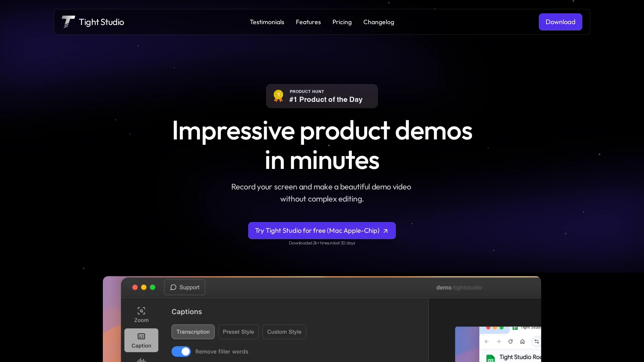The width and height of the screenshot is (644, 362).
Task: Click the green maximize dot in demo window
Action: [x=153, y=287]
